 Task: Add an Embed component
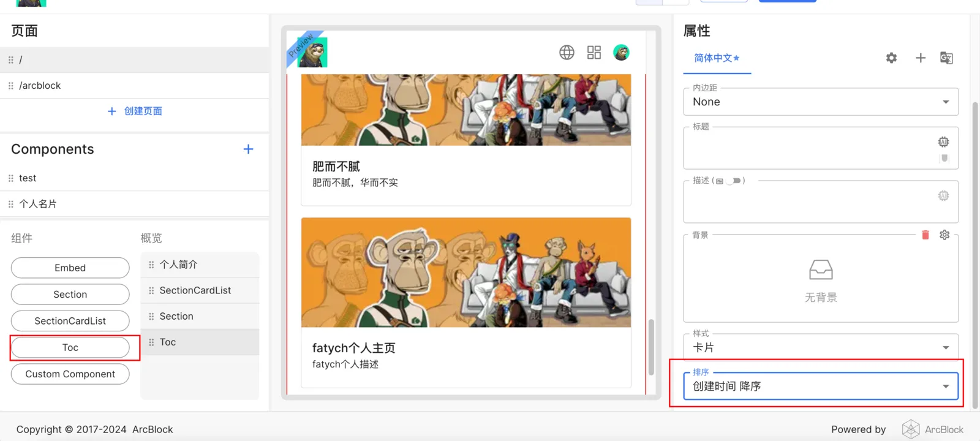(70, 268)
